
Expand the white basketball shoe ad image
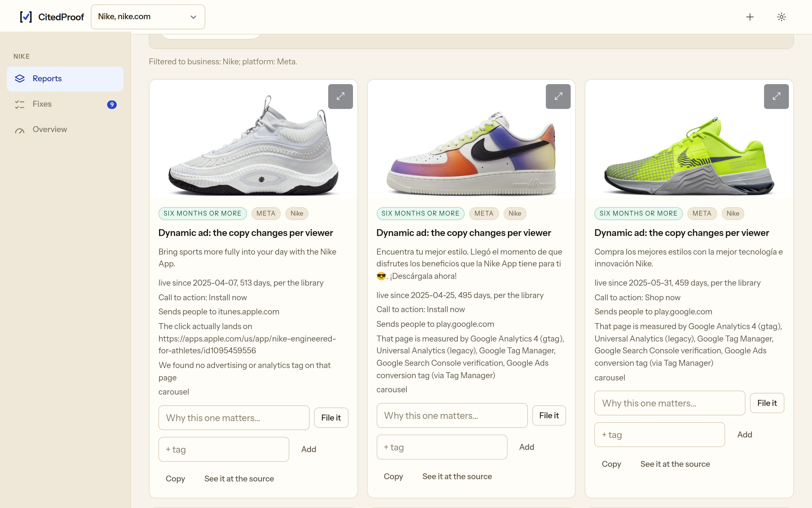click(x=340, y=97)
